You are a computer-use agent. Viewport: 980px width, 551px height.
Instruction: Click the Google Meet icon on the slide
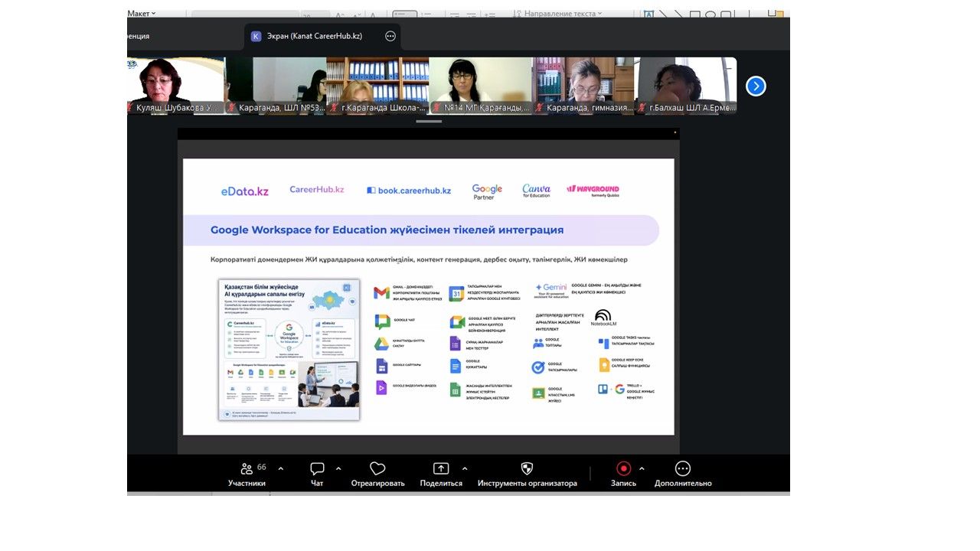tap(457, 322)
